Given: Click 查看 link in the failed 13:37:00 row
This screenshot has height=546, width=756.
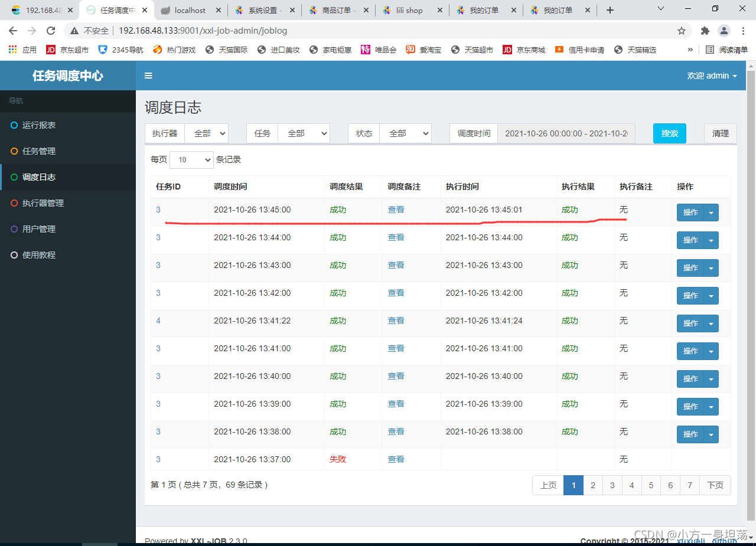Looking at the screenshot, I should [396, 459].
